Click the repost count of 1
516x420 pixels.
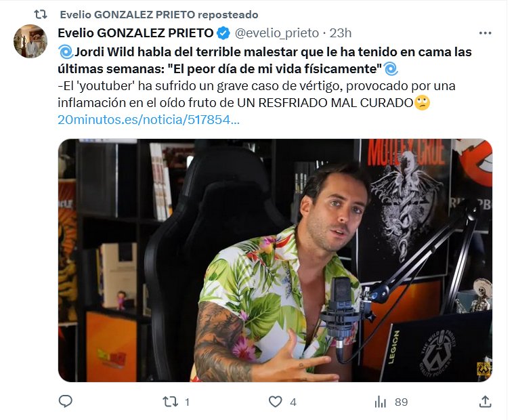(187, 402)
